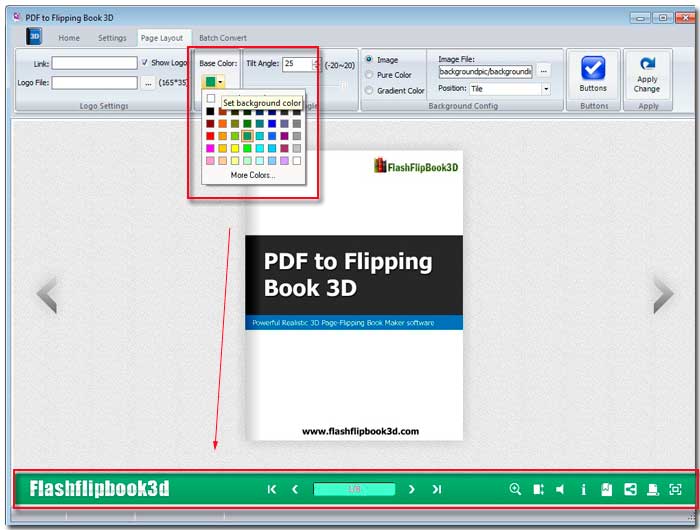Click the large right arrow beside the book
The width and height of the screenshot is (700, 530).
(663, 295)
